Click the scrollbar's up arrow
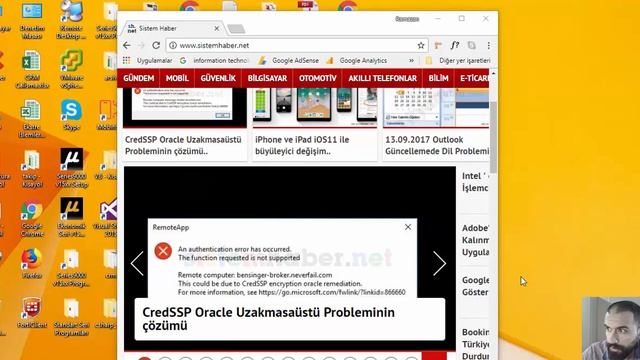 (x=493, y=73)
